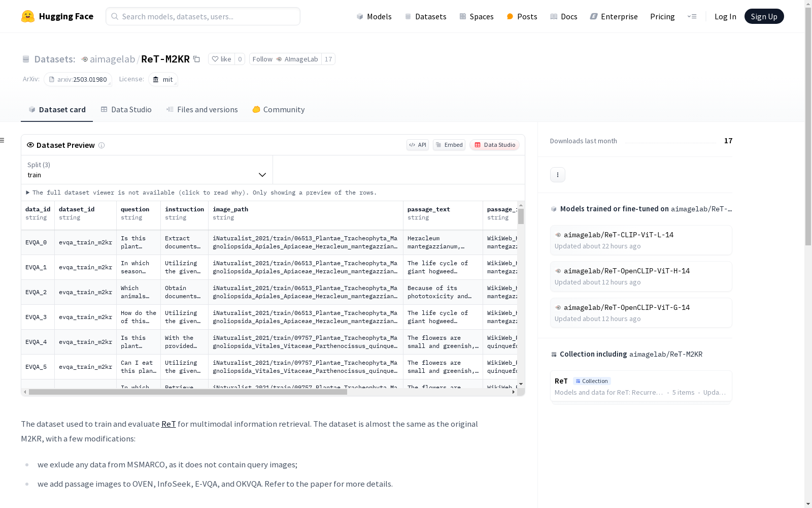The height and width of the screenshot is (508, 812).
Task: Click the 'Which animals' question cell
Action: click(x=139, y=292)
